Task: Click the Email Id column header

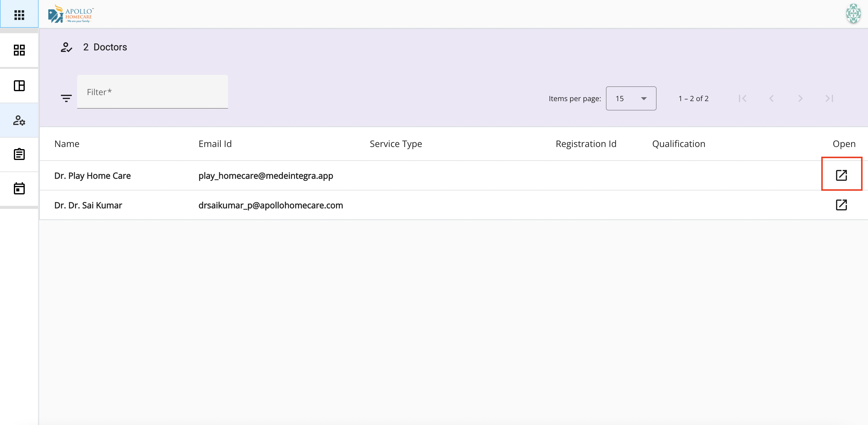Action: coord(215,144)
